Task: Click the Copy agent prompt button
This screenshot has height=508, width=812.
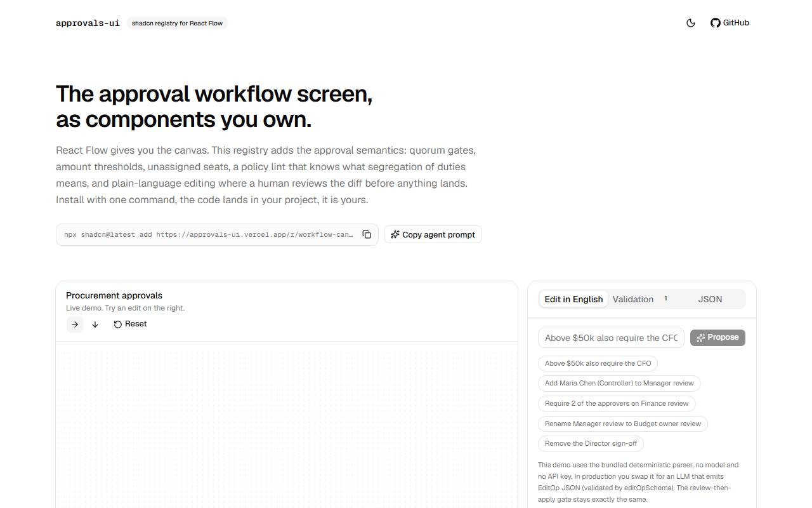Action: (433, 234)
